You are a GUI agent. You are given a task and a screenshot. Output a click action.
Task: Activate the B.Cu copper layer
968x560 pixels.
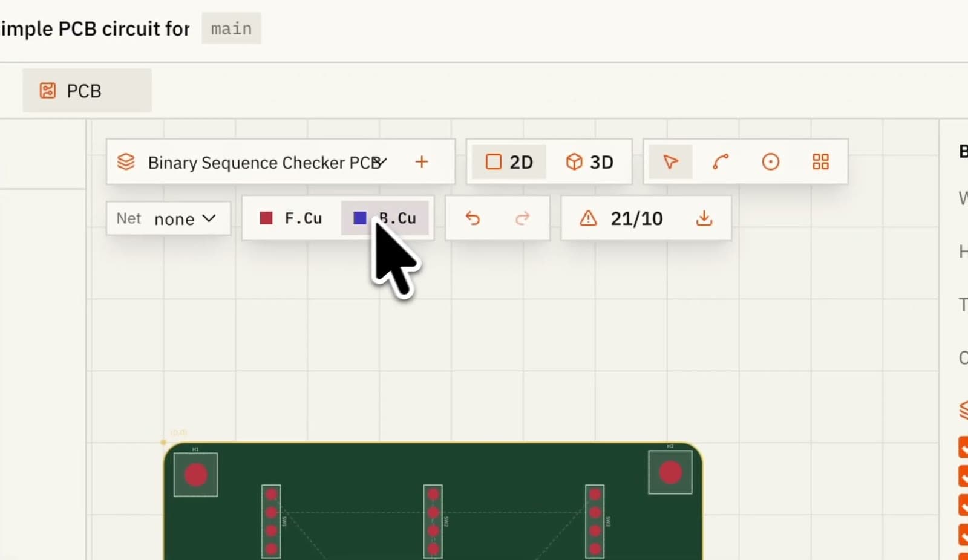tap(385, 218)
